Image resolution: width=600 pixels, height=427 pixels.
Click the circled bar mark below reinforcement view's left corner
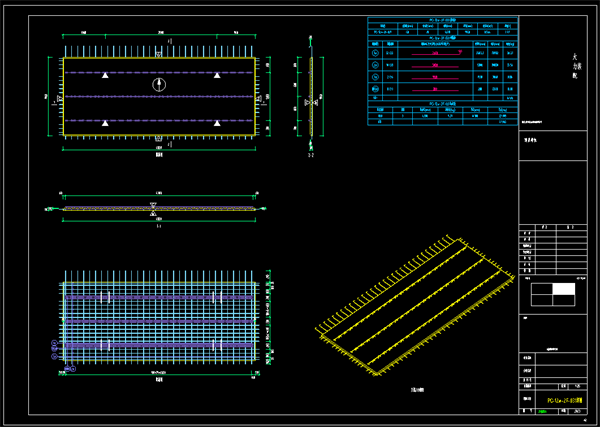(73, 369)
